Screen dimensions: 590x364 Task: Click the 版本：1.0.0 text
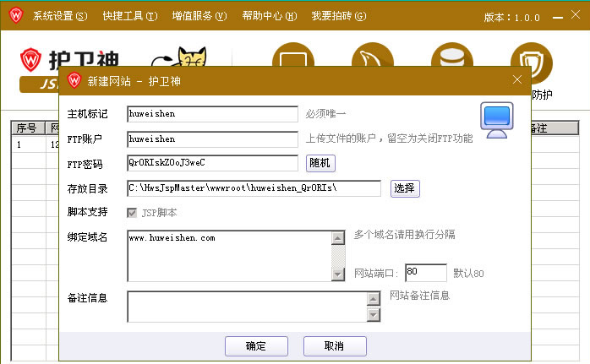[x=512, y=17]
